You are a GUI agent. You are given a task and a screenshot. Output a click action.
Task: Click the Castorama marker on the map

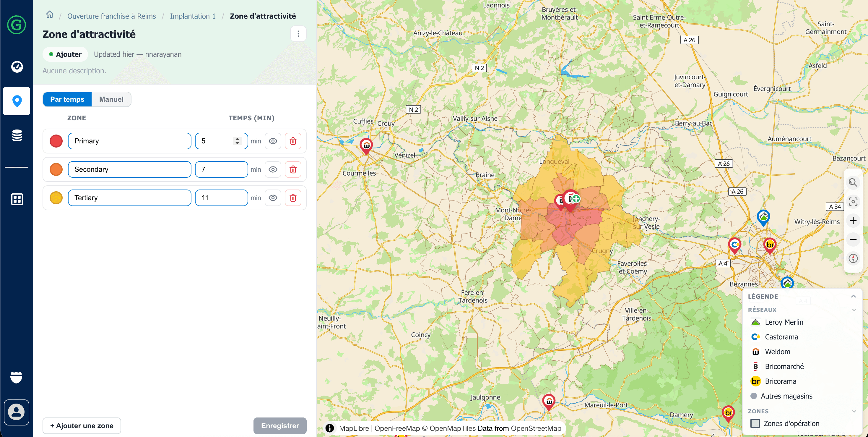(x=734, y=246)
